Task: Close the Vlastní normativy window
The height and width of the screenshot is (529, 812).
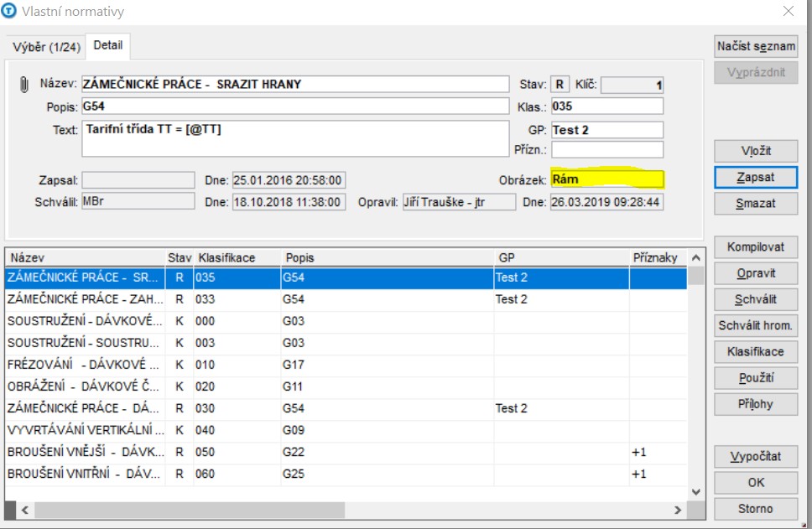Action: point(789,11)
